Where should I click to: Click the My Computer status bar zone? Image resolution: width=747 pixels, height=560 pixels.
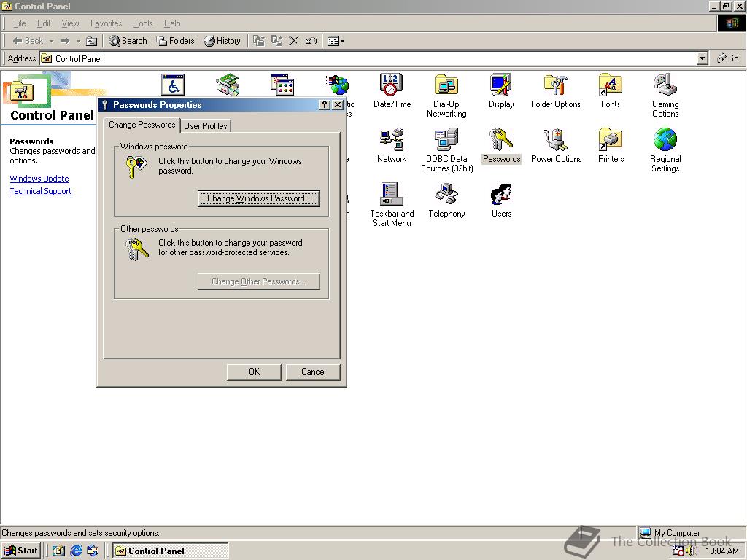click(691, 533)
